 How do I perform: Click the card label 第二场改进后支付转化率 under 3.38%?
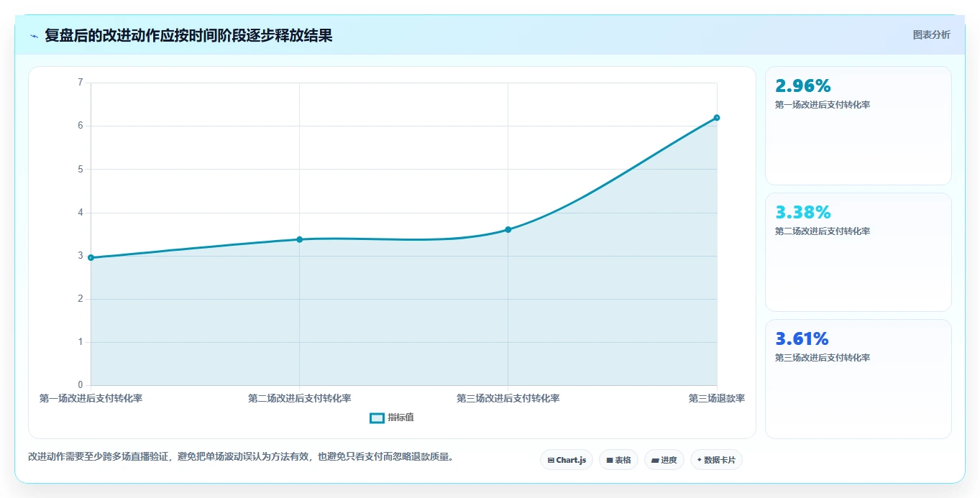click(x=823, y=231)
